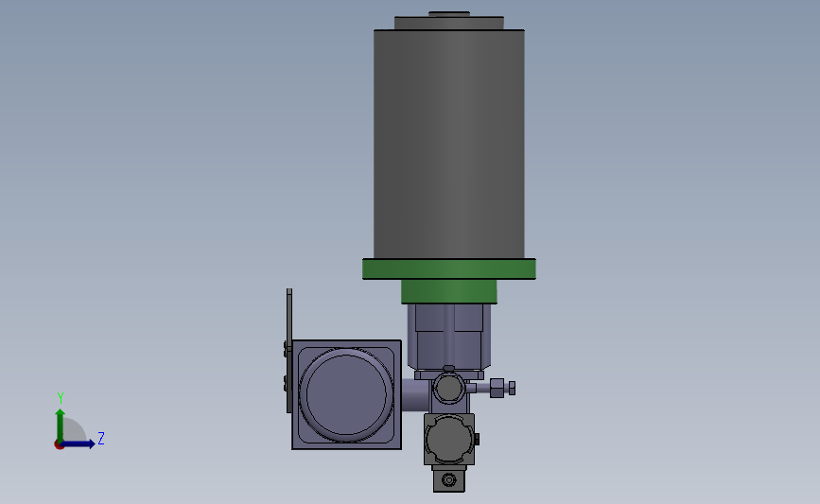Select the wide green flange ring
The height and width of the screenshot is (504, 820).
449,269
